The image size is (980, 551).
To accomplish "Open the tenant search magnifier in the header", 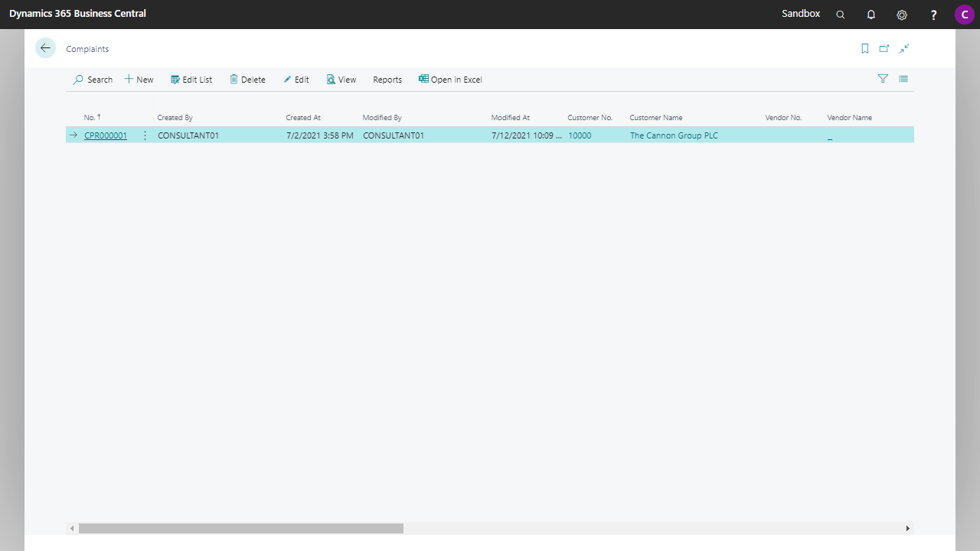I will click(840, 14).
